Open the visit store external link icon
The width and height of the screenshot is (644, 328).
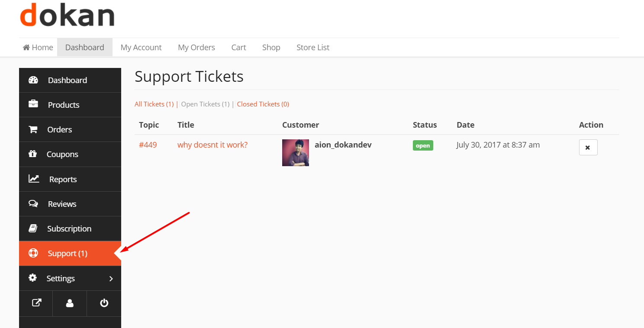pyautogui.click(x=36, y=303)
